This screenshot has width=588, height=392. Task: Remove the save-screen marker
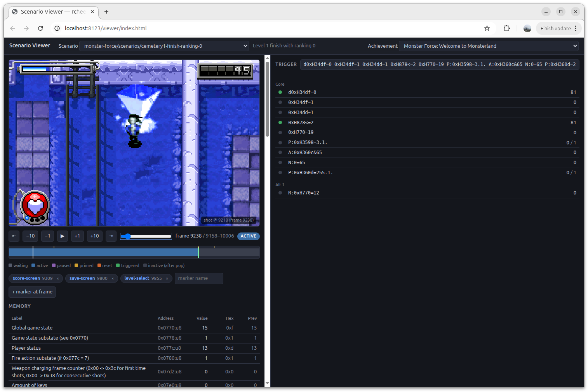pos(113,278)
